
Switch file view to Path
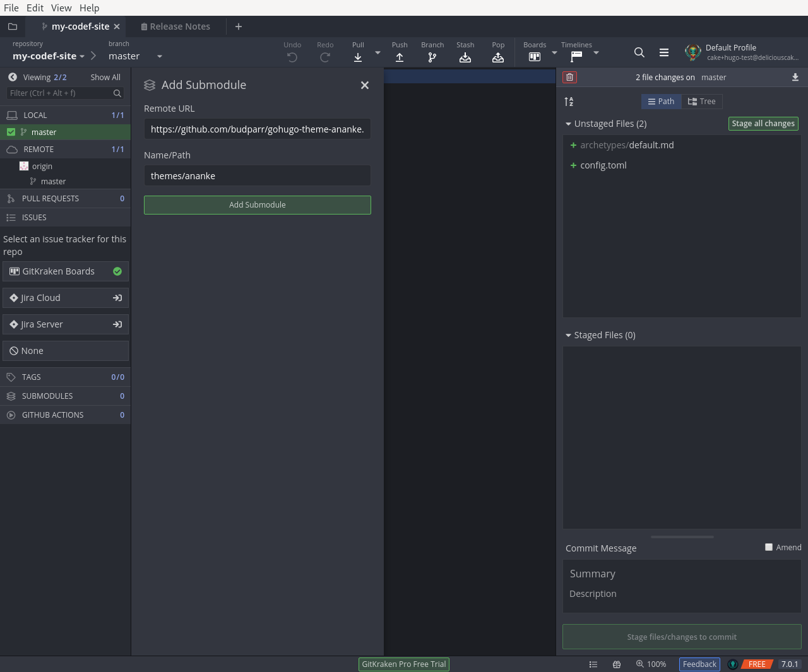click(x=662, y=102)
